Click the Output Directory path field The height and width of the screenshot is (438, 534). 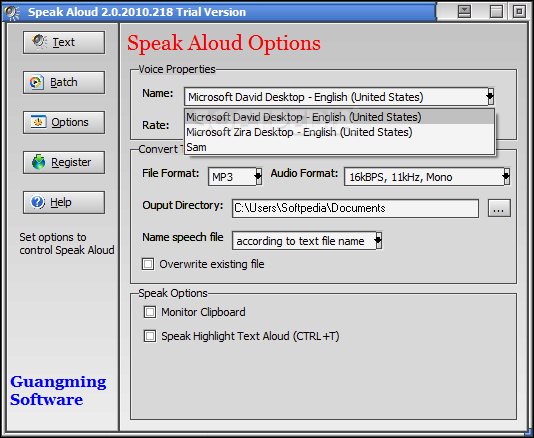pyautogui.click(x=355, y=208)
